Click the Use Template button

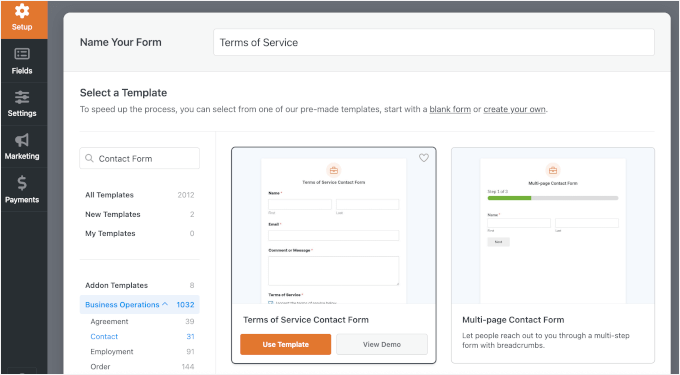click(x=285, y=344)
